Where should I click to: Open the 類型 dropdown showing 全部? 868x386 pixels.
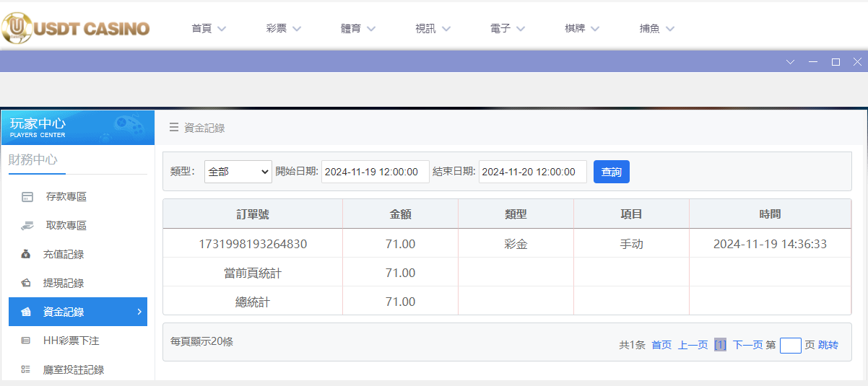coord(238,172)
